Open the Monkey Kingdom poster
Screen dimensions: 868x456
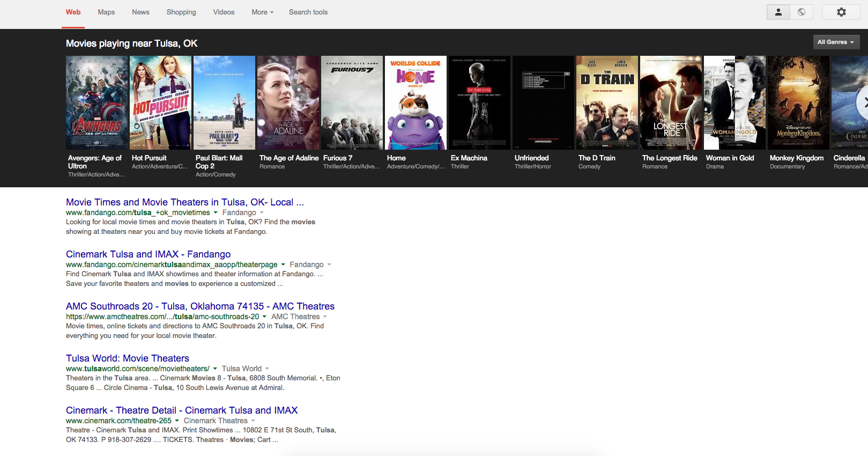tap(798, 102)
